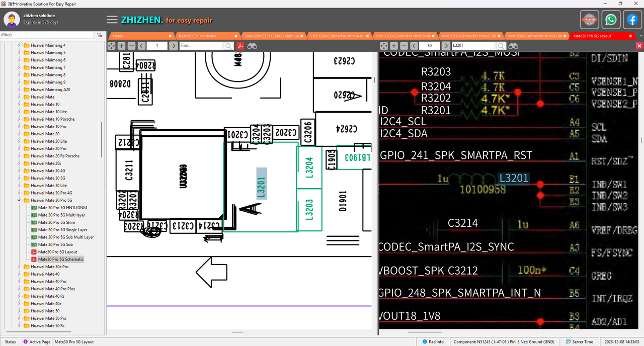Click the pan/move tool in schematic viewer
Screen dimensions: 644x346
384,46
